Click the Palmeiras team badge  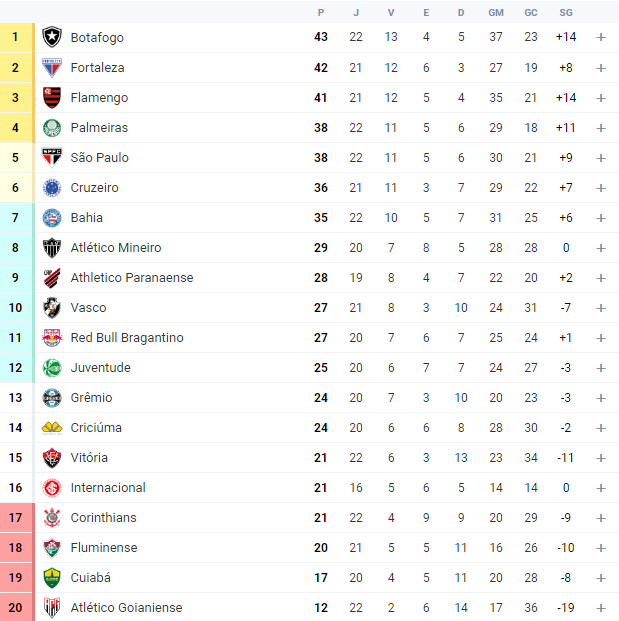point(52,128)
